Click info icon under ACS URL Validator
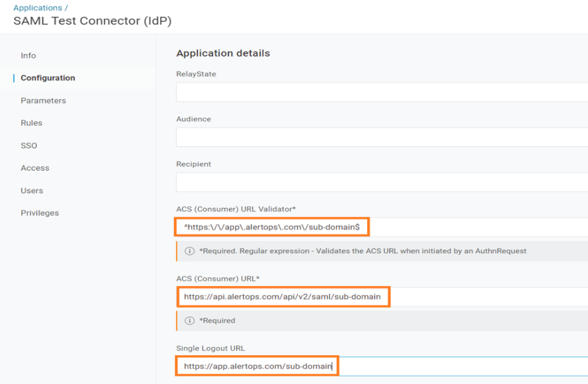 190,251
